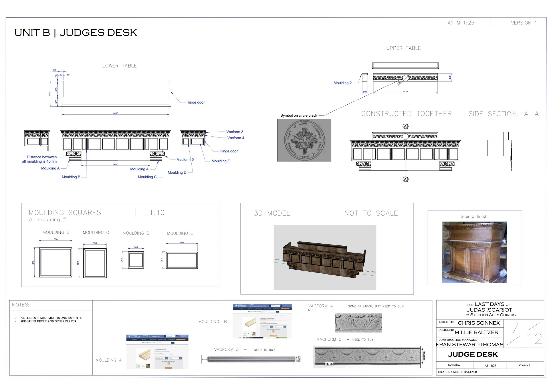This screenshot has height=392, width=555.
Task: Click the 'VERSION 1' text in top corner
Action: point(523,23)
